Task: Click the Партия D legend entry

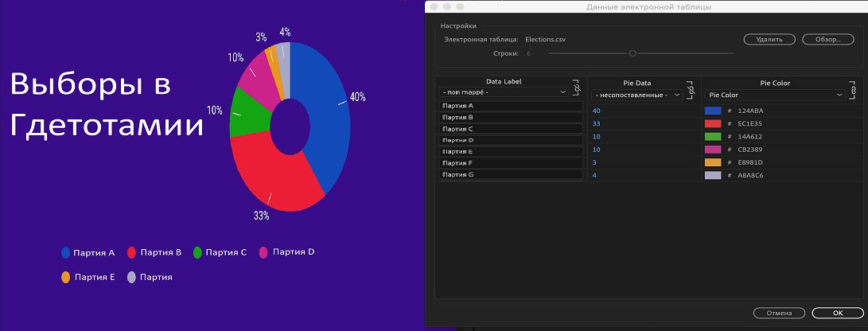Action: 286,252
